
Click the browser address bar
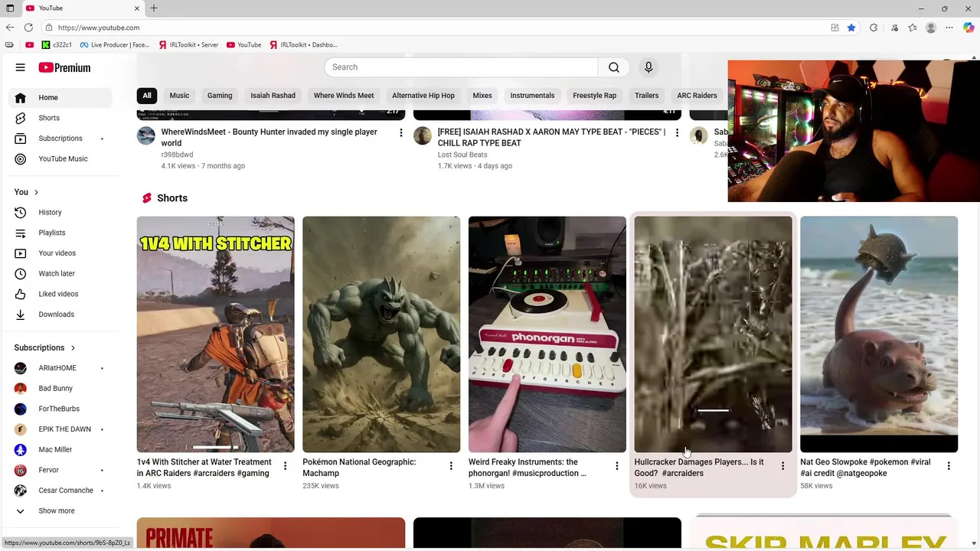[436, 28]
